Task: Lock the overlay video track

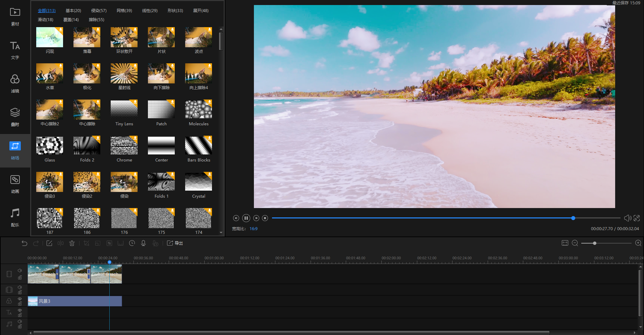Action: click(20, 292)
